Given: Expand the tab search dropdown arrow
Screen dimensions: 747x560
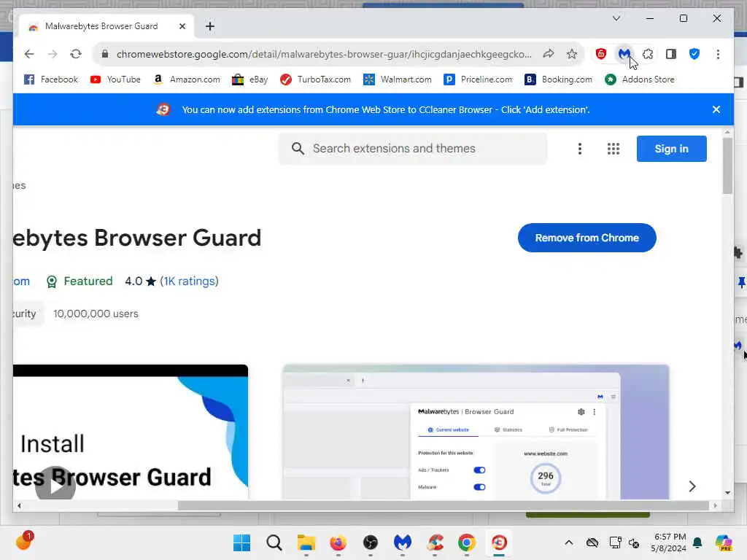Looking at the screenshot, I should 616,18.
